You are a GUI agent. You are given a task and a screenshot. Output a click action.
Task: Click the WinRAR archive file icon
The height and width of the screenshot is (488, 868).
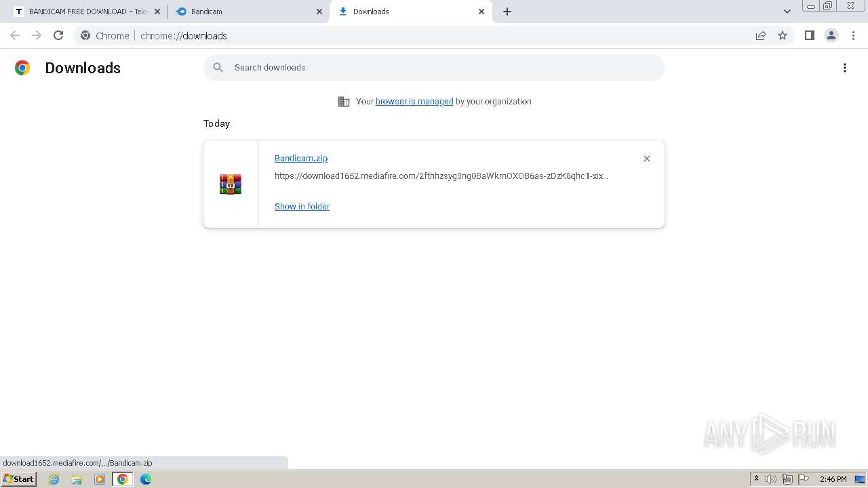231,184
